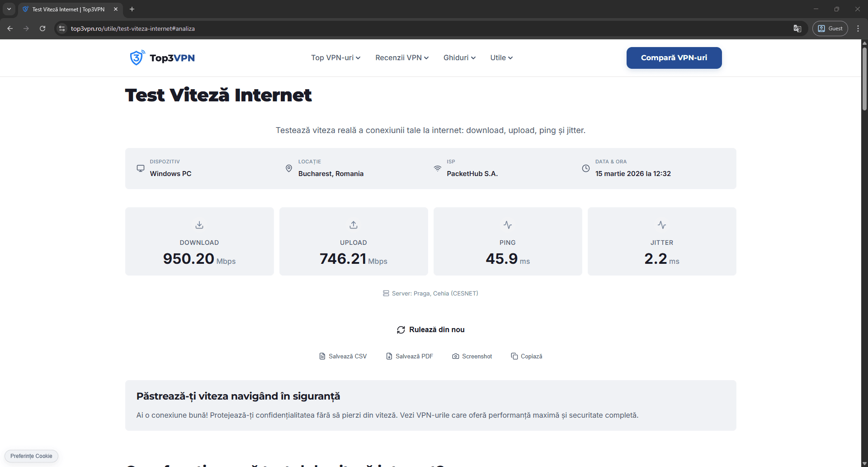Viewport: 868px width, 467px height.
Task: Click the translate icon in the address bar
Action: click(x=797, y=28)
